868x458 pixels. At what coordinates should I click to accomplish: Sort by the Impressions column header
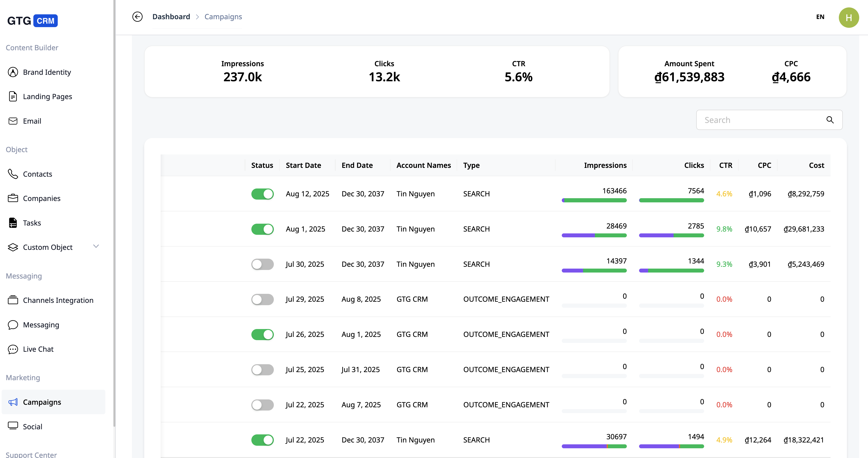click(605, 165)
